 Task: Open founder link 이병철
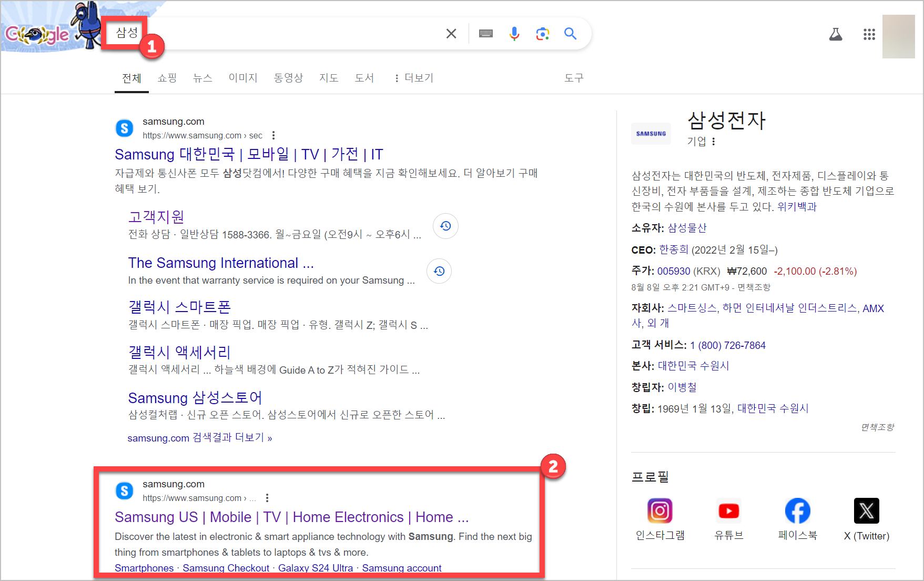coord(682,387)
